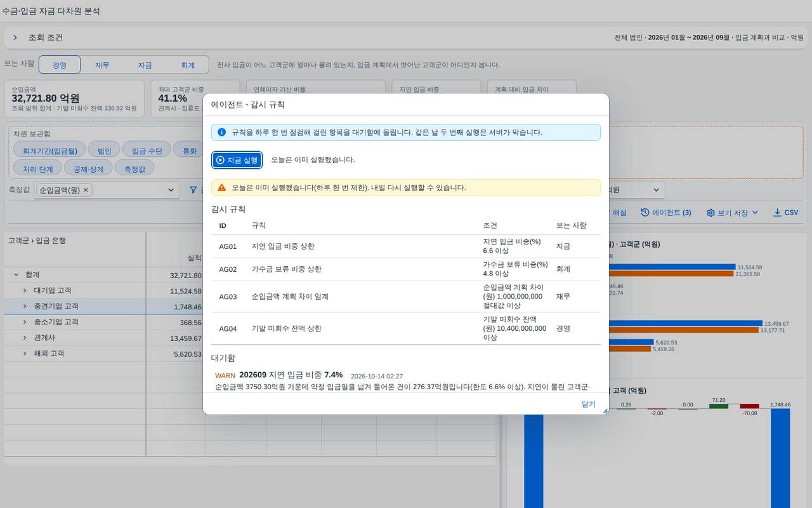This screenshot has width=812, height=508.
Task: Open the 측정값 combo box dropdown arrow
Action: coord(170,190)
